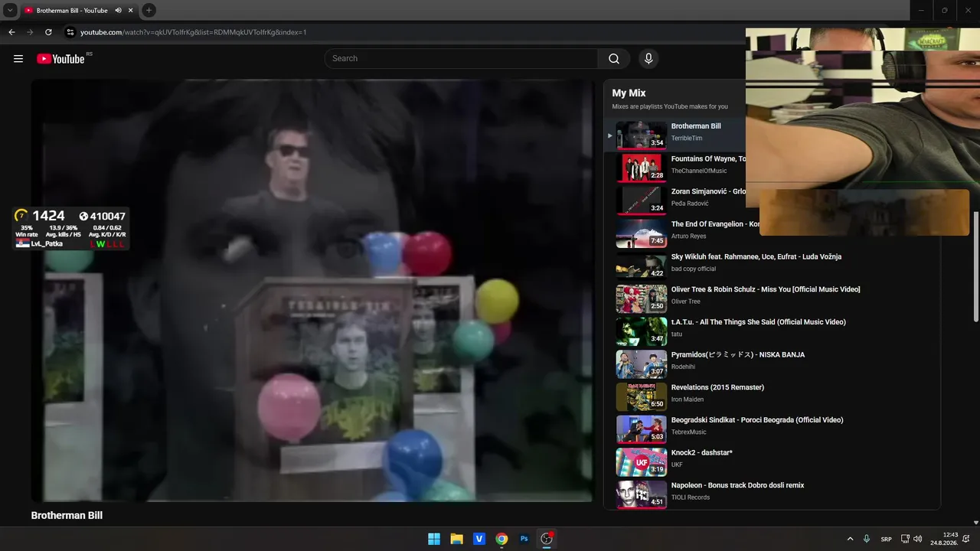This screenshot has width=980, height=551.
Task: Click the video player to pause
Action: pyautogui.click(x=312, y=291)
